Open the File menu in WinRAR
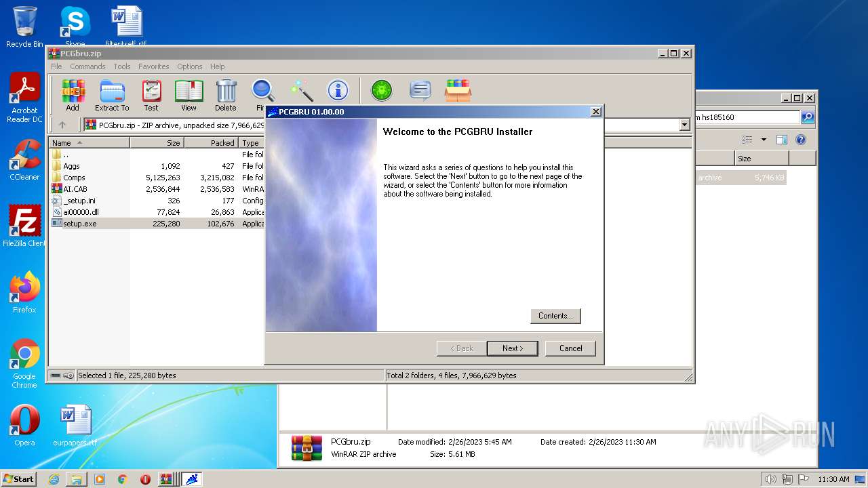 (56, 66)
